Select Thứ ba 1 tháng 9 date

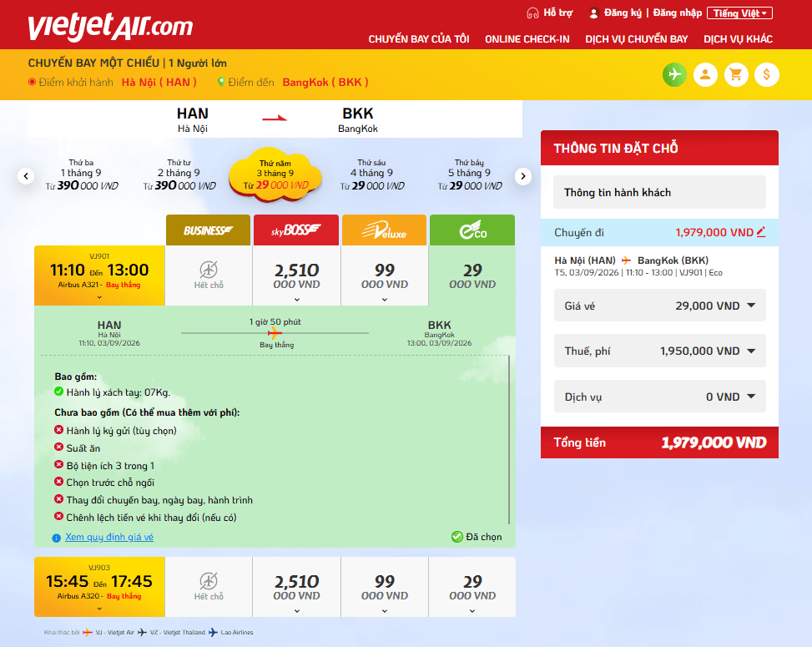(81, 175)
